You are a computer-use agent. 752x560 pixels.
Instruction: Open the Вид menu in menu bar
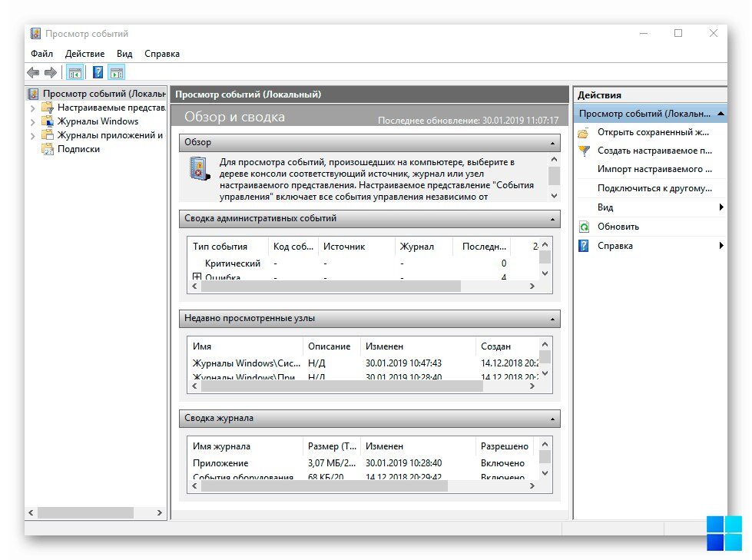tap(124, 54)
